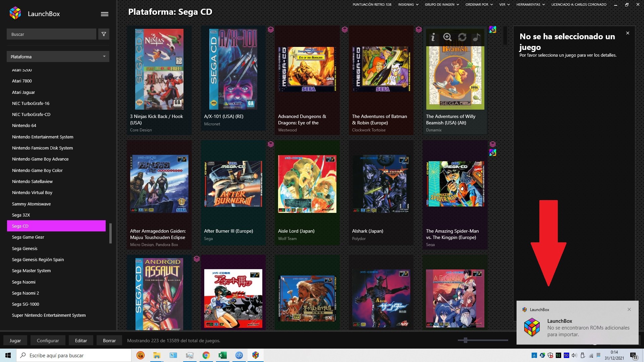The image size is (644, 362).
Task: Click layers badge beside Batman & Robin cover
Action: click(x=419, y=29)
